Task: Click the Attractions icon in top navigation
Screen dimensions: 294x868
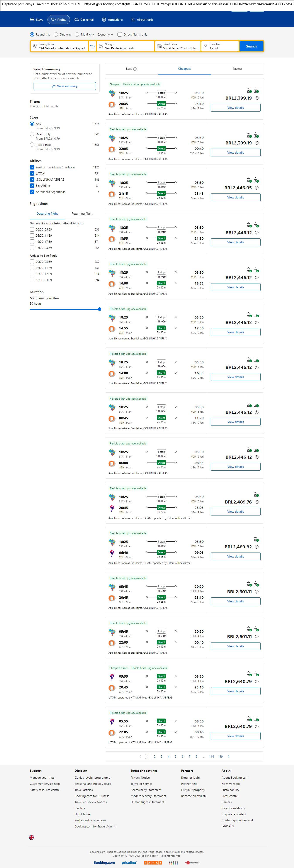Action: click(x=104, y=20)
